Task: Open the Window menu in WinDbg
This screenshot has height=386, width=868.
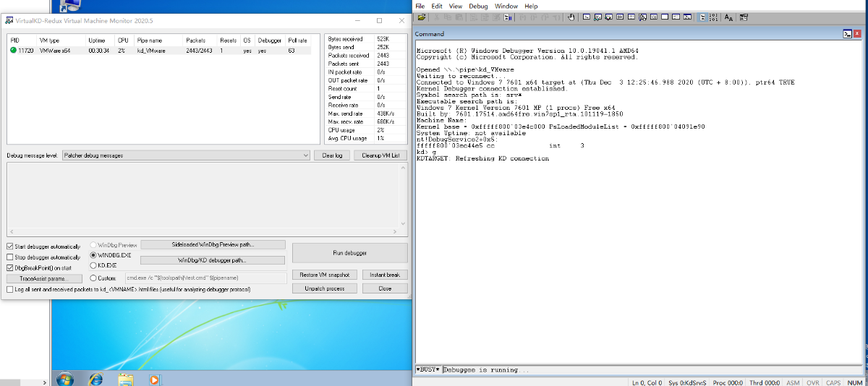Action: click(506, 6)
